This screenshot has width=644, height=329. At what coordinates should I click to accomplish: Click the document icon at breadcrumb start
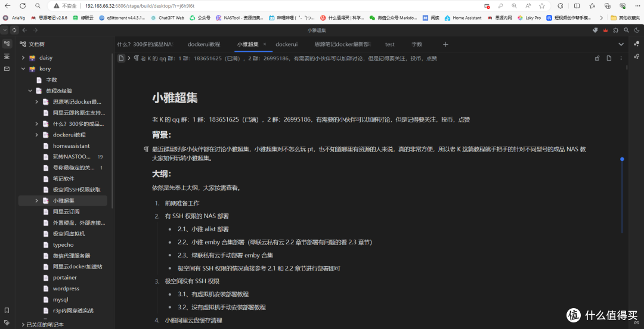point(121,58)
